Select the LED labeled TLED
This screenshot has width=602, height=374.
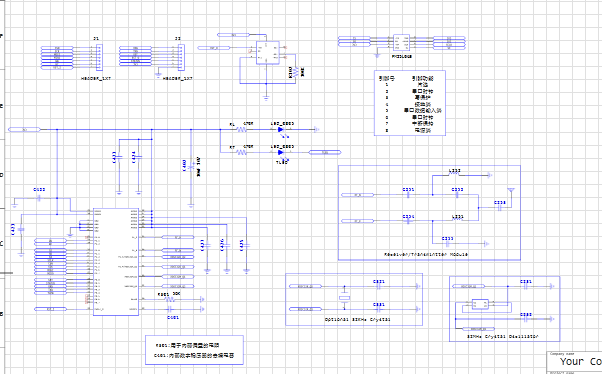281,152
